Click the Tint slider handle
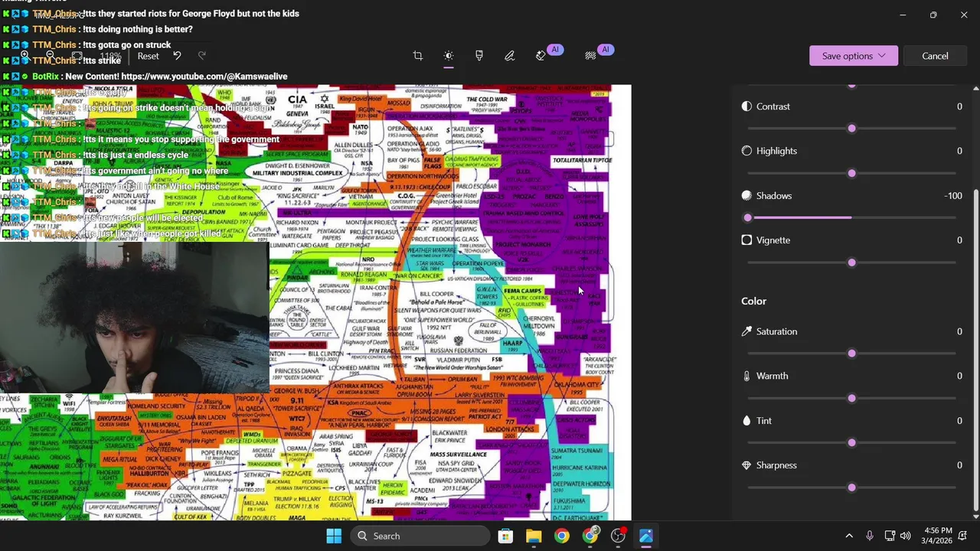 (851, 443)
